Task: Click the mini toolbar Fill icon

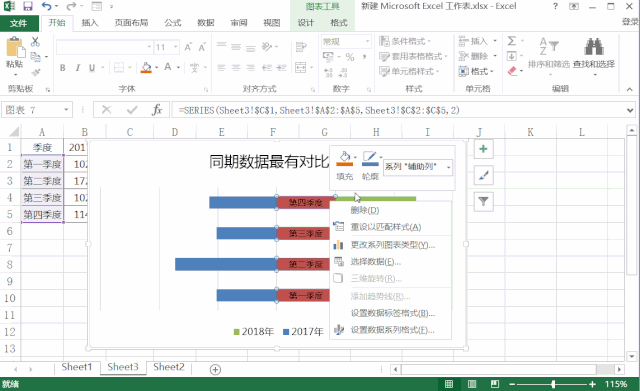Action: tap(344, 159)
